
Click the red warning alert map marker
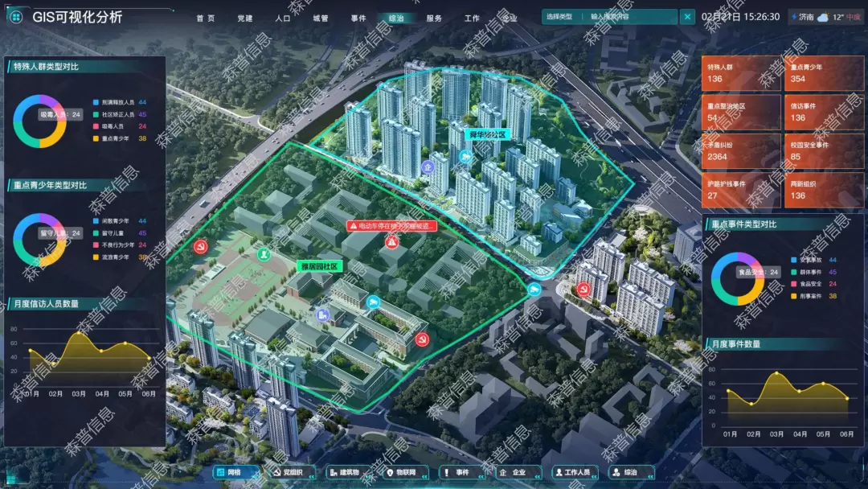click(391, 242)
